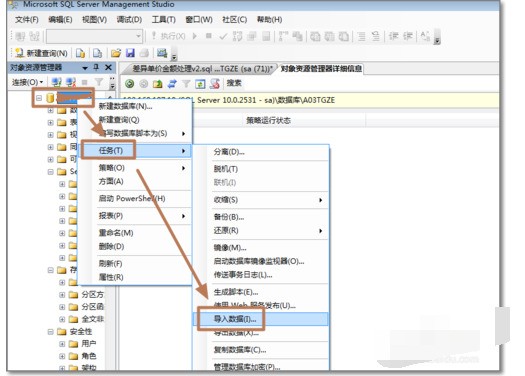The height and width of the screenshot is (376, 525).
Task: Expand the 用户 folder node
Action: pos(62,344)
